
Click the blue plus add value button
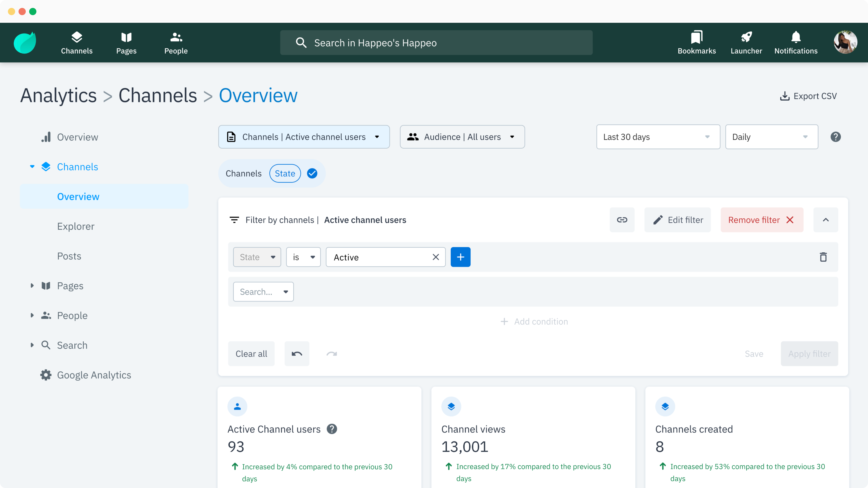pos(460,257)
